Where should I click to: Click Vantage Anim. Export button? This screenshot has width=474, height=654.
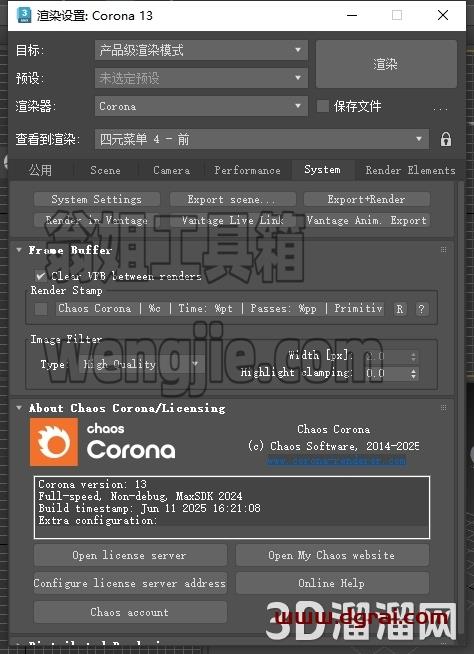(x=366, y=220)
